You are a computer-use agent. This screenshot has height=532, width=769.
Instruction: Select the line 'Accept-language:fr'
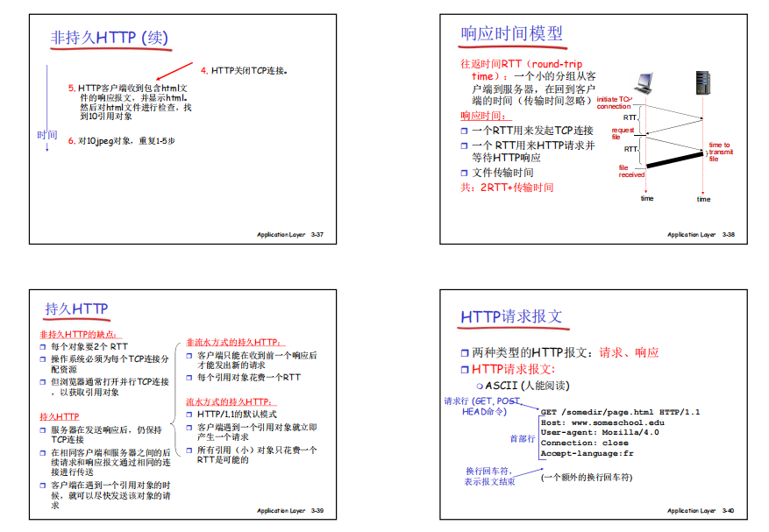pos(587,453)
